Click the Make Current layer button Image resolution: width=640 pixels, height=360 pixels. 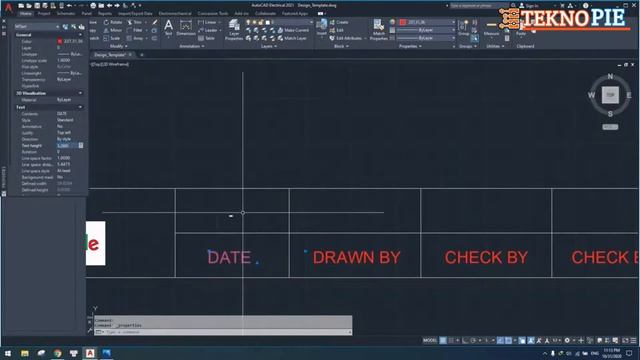tap(293, 30)
